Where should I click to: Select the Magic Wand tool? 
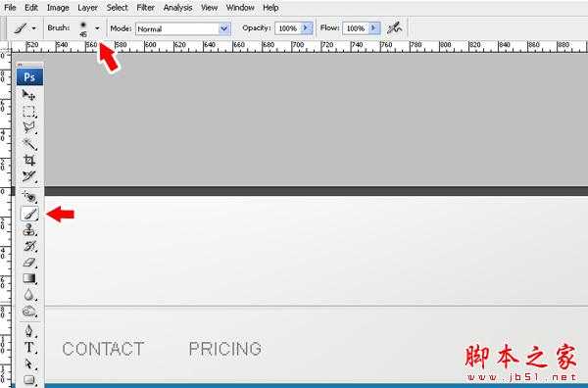point(28,144)
